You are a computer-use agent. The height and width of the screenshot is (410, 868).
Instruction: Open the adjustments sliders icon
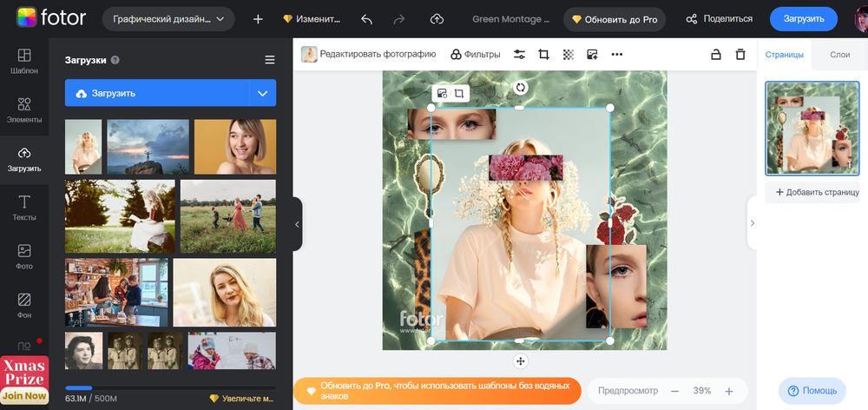coord(519,54)
